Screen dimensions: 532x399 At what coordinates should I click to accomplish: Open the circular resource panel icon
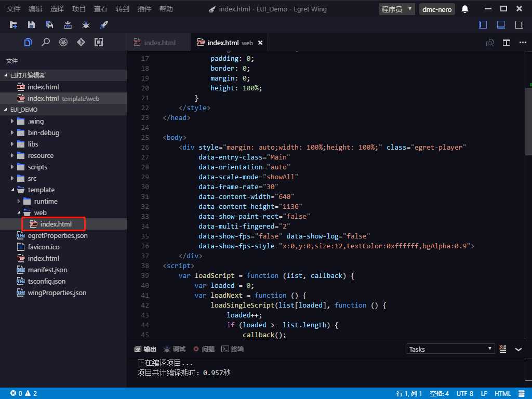point(63,42)
